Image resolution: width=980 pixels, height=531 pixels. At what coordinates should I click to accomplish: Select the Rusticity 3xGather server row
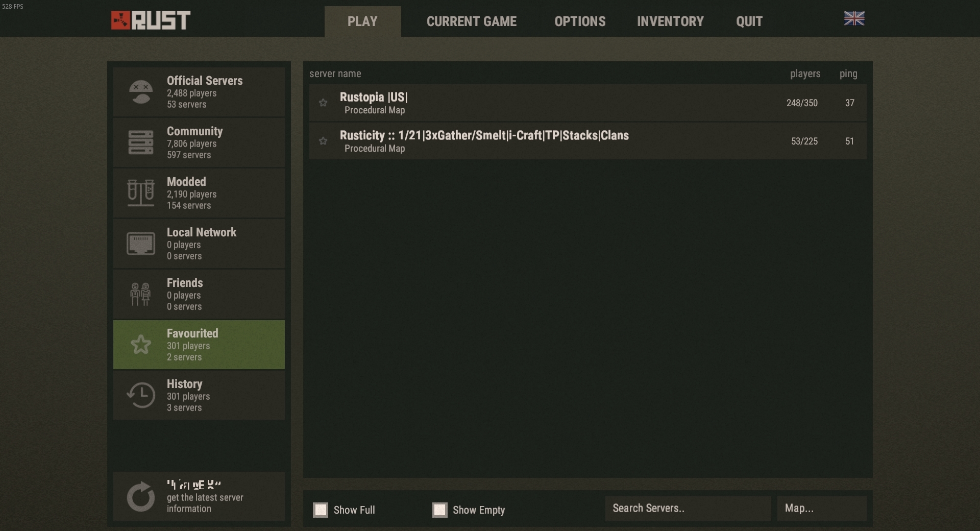point(588,141)
